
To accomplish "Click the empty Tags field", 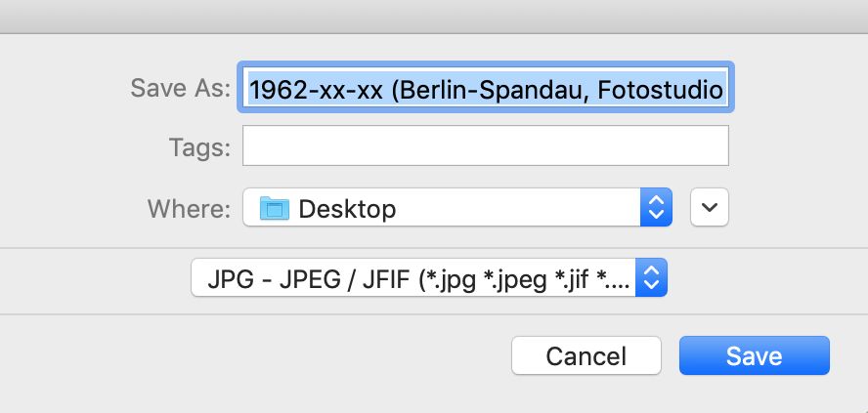I will click(x=485, y=147).
